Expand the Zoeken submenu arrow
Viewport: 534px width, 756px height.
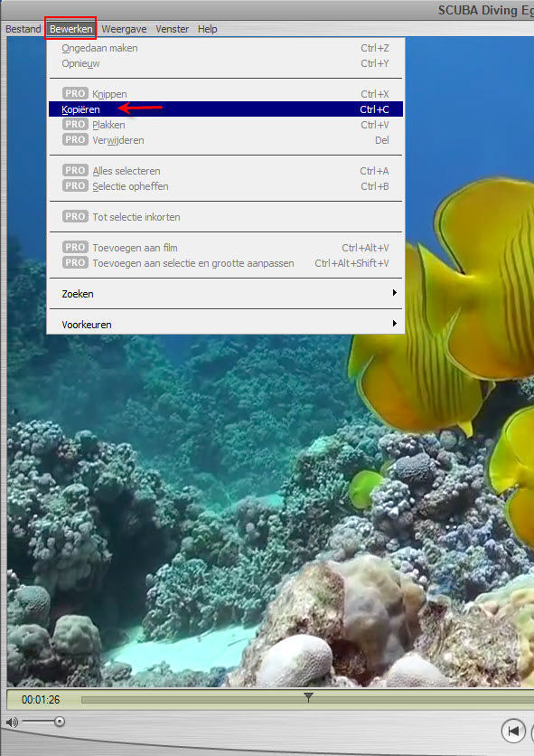tap(395, 293)
